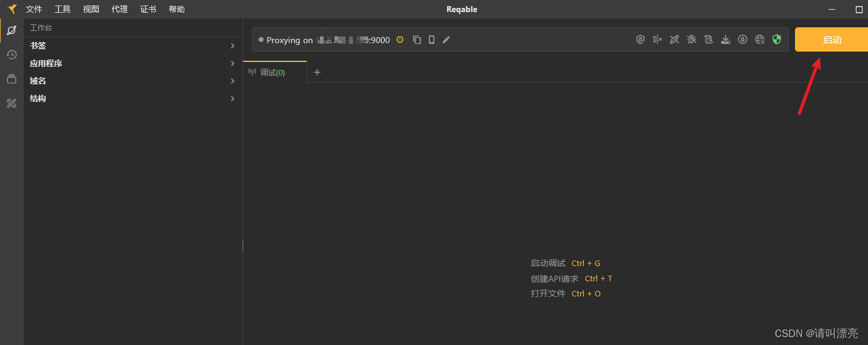Add a new tab with plus
The height and width of the screenshot is (345, 868).
coord(317,72)
